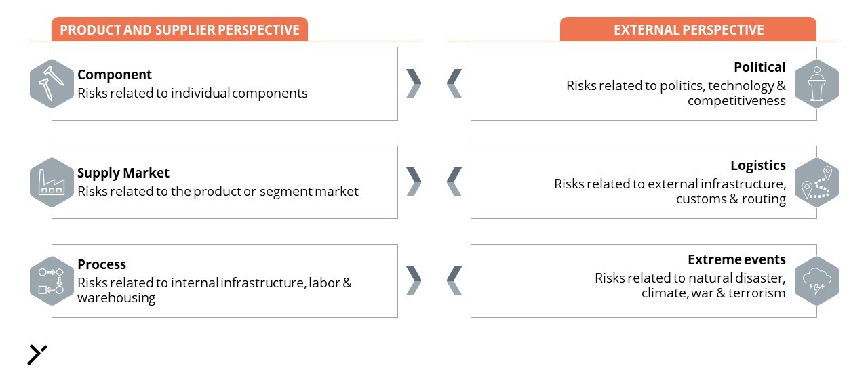Click the left chevron beside Extreme events box

tap(454, 280)
